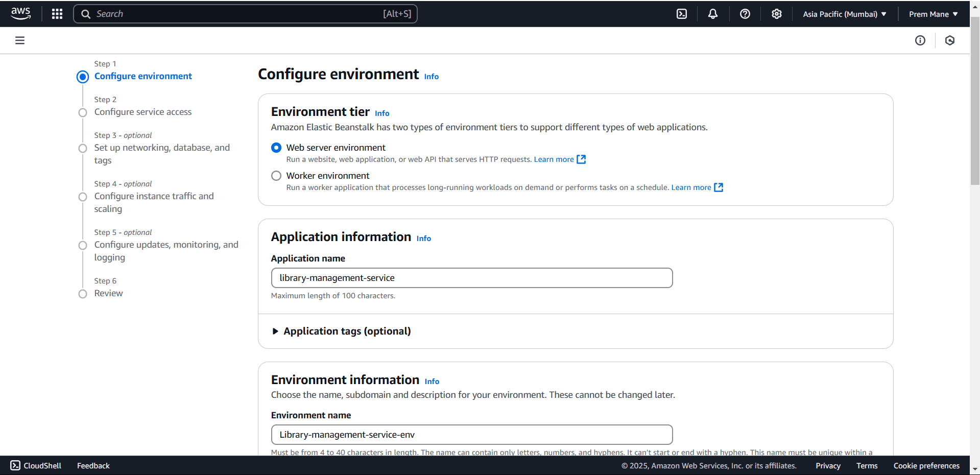The image size is (980, 475).
Task: Open Info link beside Environment information
Action: (x=432, y=382)
